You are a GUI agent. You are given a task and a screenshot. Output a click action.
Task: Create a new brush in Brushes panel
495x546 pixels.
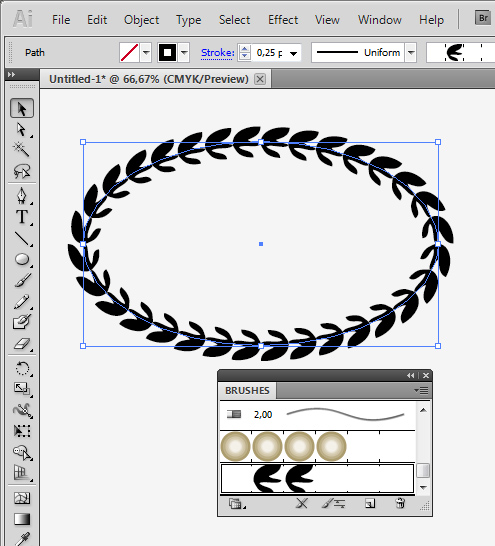370,504
